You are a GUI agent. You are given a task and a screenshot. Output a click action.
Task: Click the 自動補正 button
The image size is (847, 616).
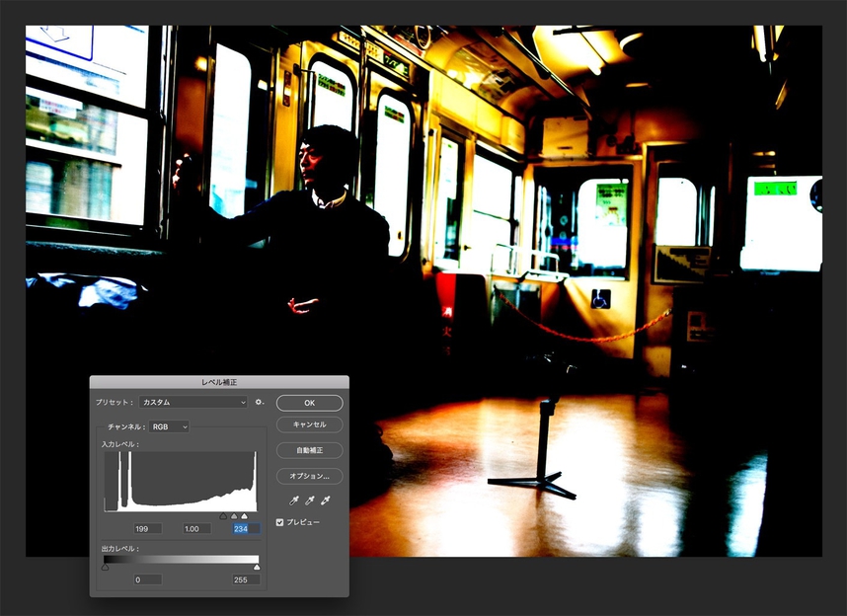point(309,450)
